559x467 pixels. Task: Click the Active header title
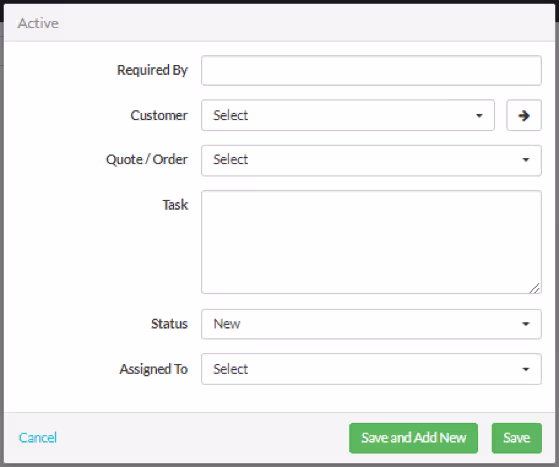[x=38, y=23]
